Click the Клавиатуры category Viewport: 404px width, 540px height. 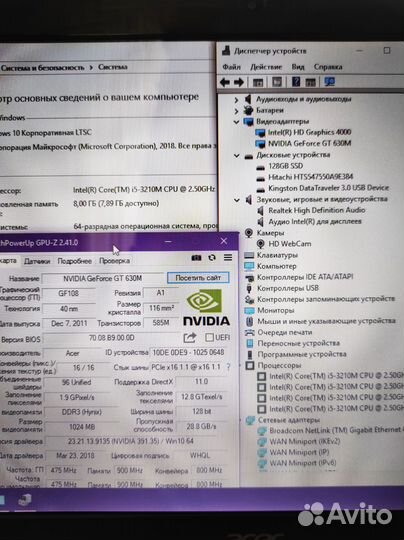277,255
